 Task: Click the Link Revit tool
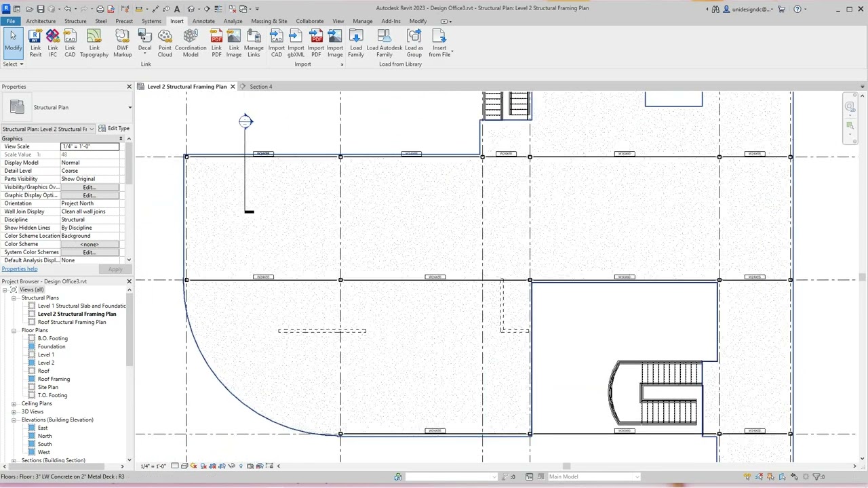click(x=35, y=43)
